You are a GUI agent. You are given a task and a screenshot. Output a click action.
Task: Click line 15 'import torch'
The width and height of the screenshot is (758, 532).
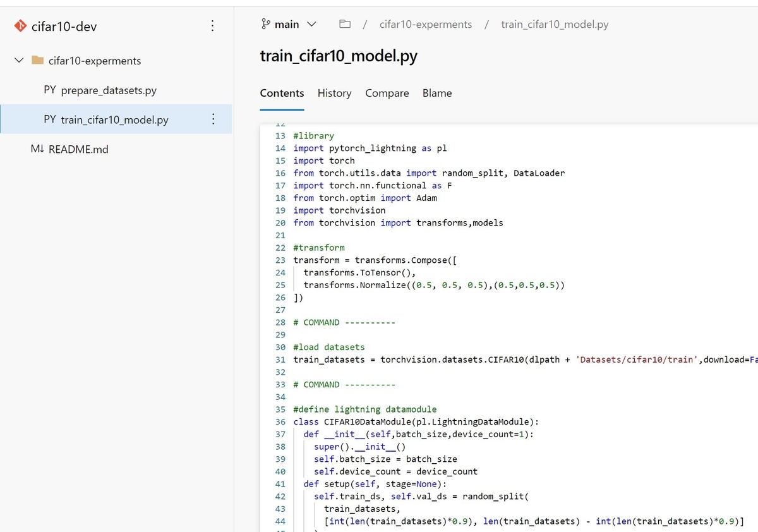[324, 160]
